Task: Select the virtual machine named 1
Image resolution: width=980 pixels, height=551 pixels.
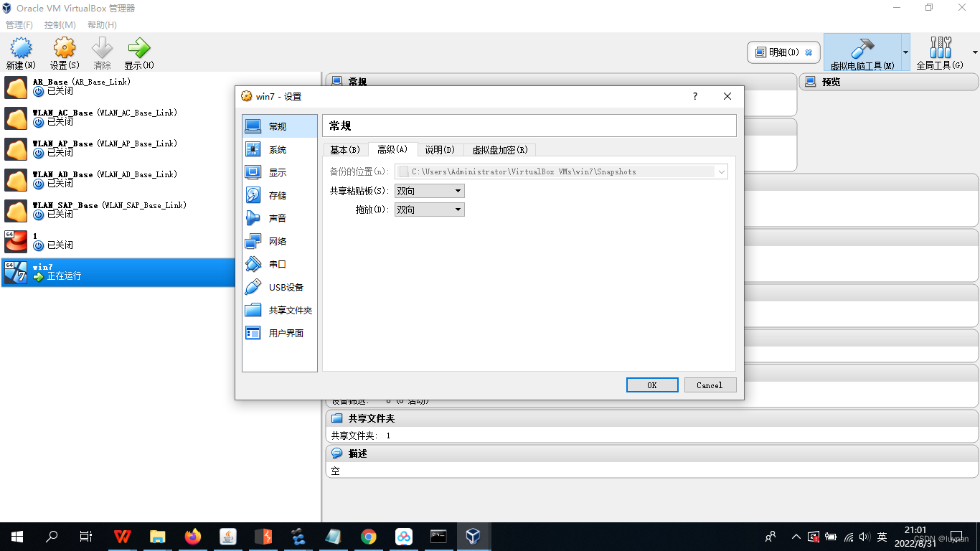Action: [161, 241]
